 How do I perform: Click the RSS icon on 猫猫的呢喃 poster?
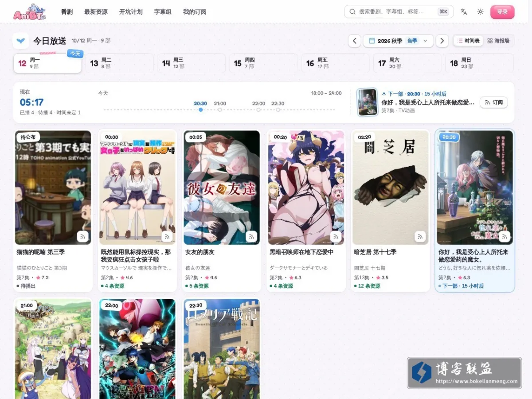82,236
